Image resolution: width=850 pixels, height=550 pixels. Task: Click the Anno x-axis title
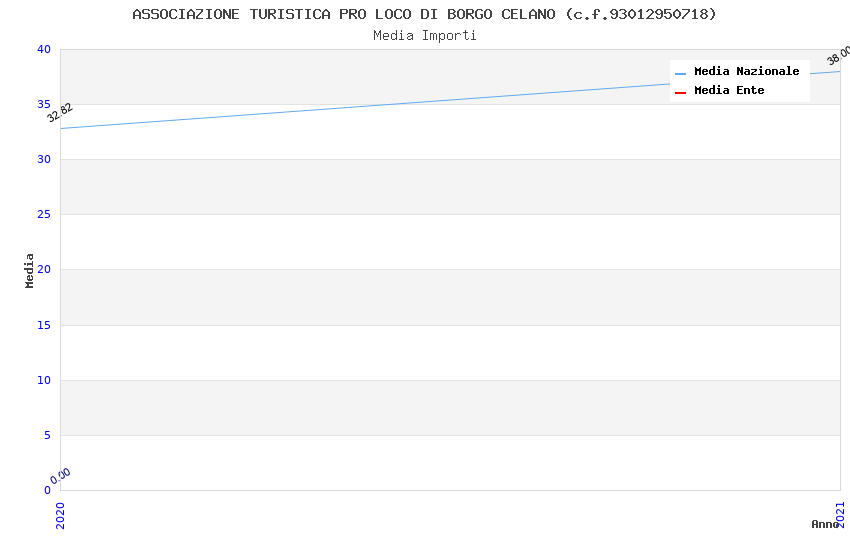pos(825,524)
